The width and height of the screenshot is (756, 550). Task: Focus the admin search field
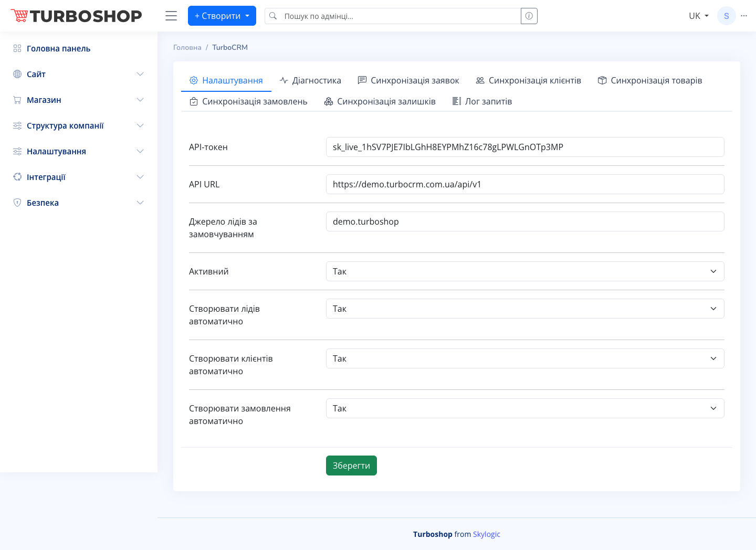coord(401,16)
